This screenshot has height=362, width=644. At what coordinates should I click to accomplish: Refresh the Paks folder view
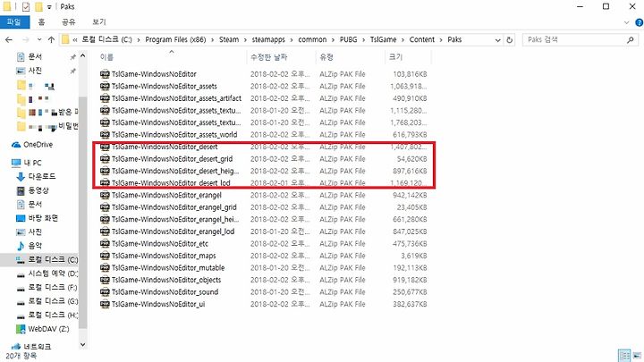510,40
